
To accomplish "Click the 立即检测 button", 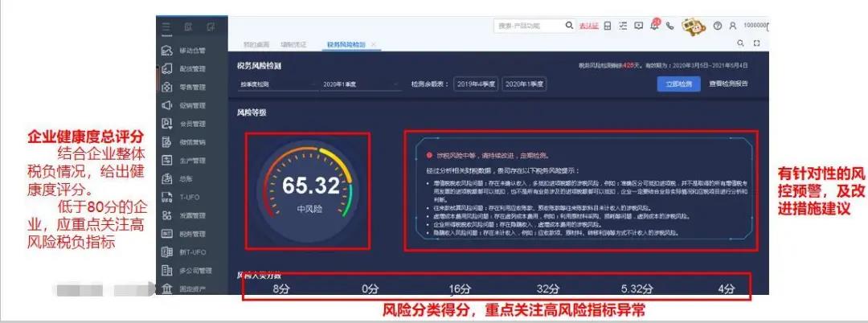I will [677, 84].
